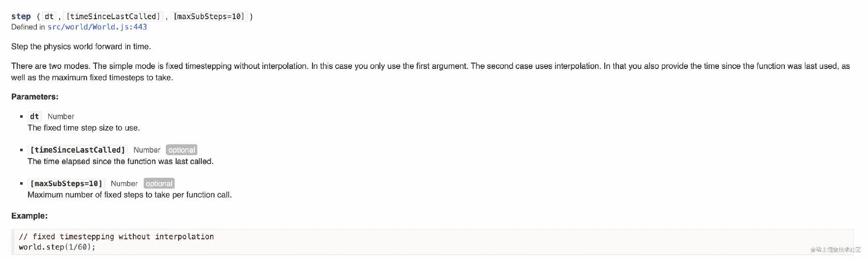
Task: Click 'Maximum number of fixed steps' description
Action: 129,195
